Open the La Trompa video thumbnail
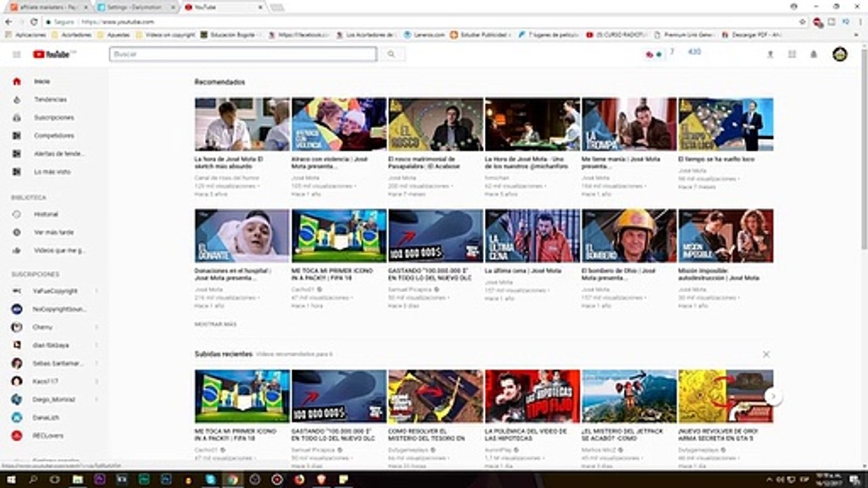868x488 pixels. [x=629, y=124]
